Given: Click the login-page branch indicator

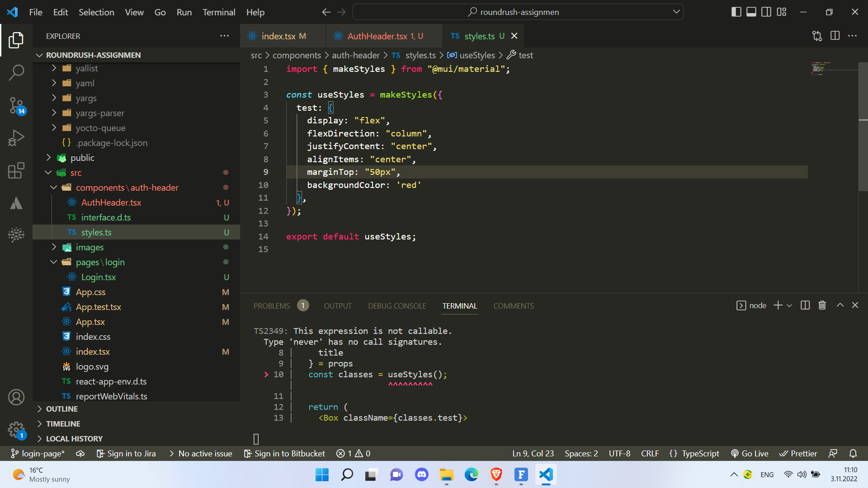Looking at the screenshot, I should coord(38,453).
